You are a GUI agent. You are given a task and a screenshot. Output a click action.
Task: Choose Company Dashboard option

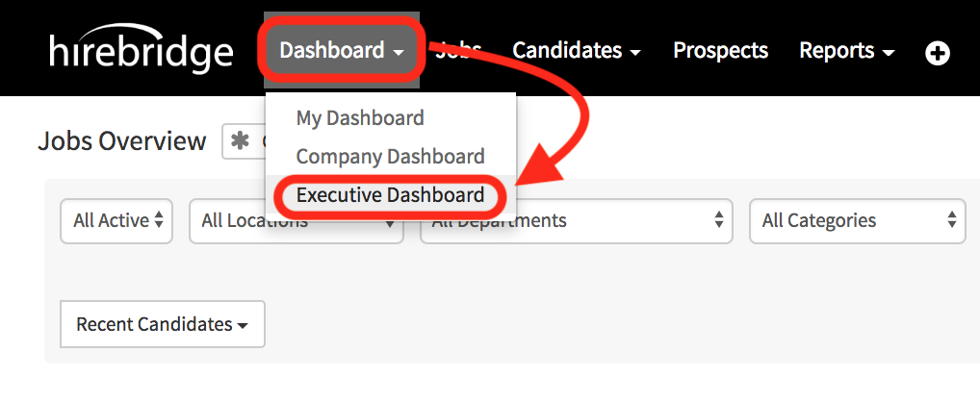(x=390, y=156)
